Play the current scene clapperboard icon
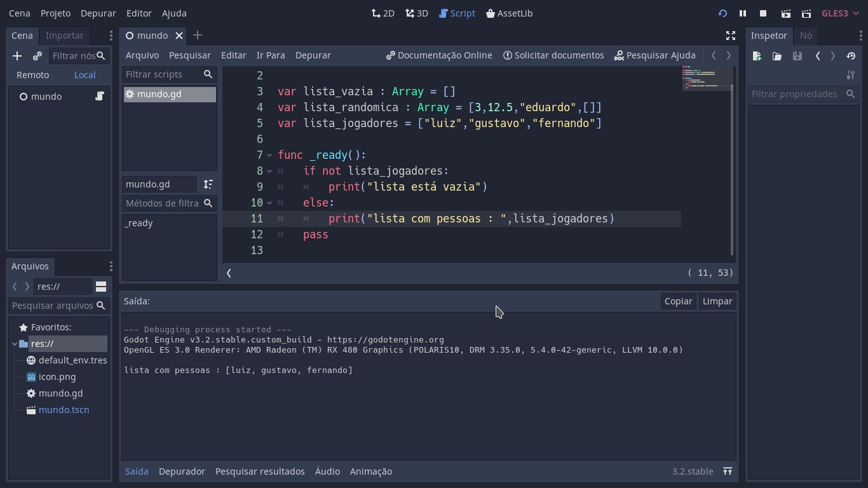868x488 pixels. tap(786, 13)
